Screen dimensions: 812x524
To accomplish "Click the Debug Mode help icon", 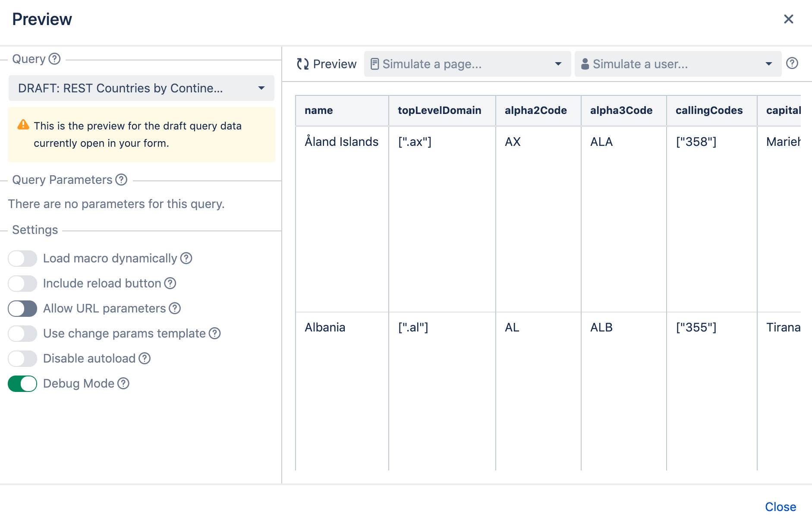I will tap(123, 383).
